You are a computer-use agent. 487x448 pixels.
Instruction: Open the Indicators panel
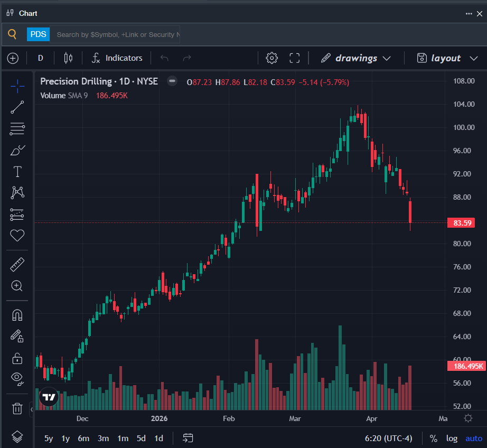click(117, 58)
